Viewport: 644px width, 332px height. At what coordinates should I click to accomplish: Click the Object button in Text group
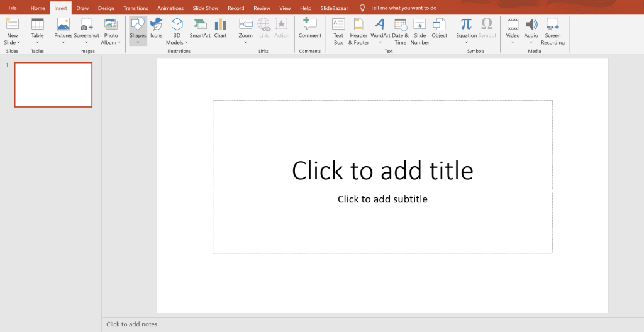440,28
